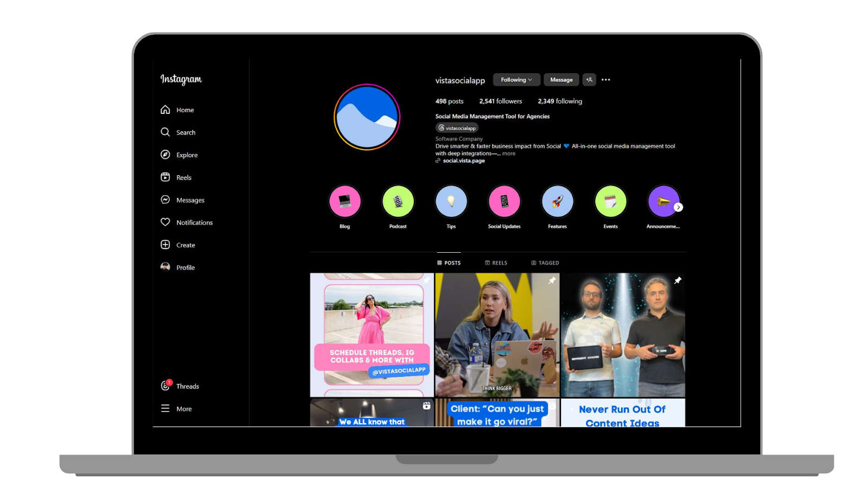Open the Never Run Out Of Content Ideas post
This screenshot has width=868, height=488.
(x=623, y=413)
